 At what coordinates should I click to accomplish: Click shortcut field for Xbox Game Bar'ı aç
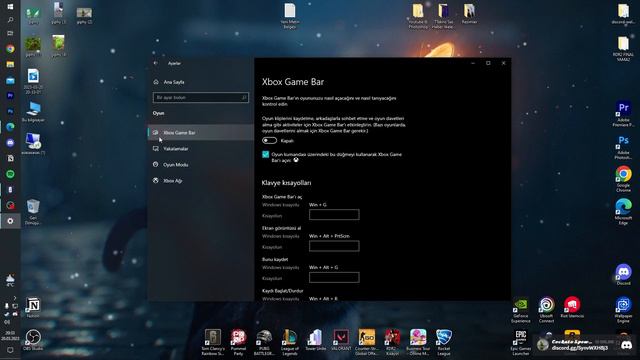click(x=334, y=215)
